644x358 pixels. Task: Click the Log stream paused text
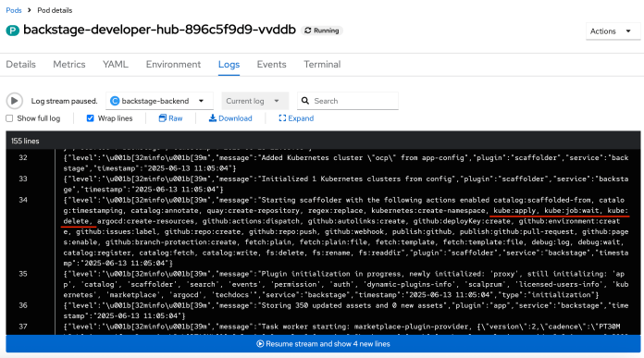(64, 101)
